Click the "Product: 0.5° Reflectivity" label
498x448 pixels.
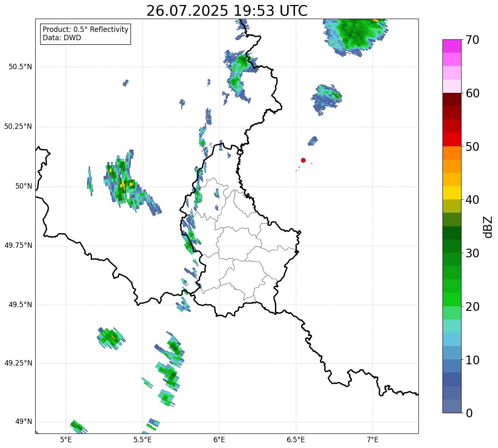pyautogui.click(x=85, y=30)
